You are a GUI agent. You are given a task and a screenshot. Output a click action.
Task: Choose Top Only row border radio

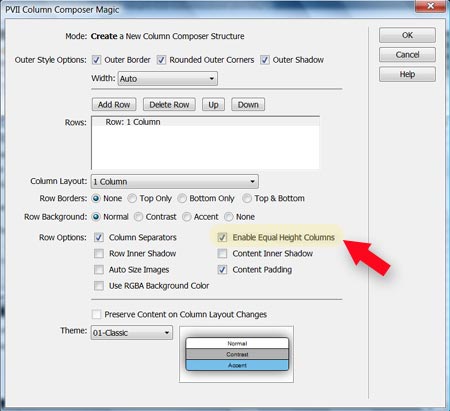[x=132, y=198]
